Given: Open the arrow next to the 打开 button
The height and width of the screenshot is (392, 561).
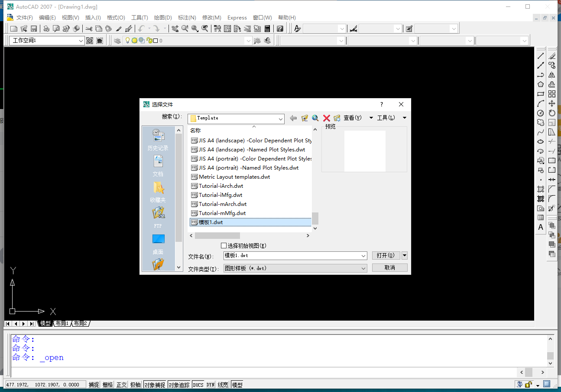Looking at the screenshot, I should (x=405, y=256).
